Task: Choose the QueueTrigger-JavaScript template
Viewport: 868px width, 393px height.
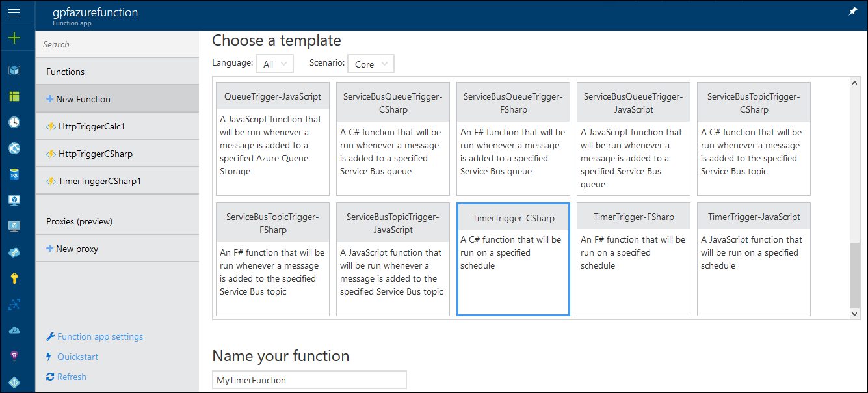Action: [x=273, y=139]
